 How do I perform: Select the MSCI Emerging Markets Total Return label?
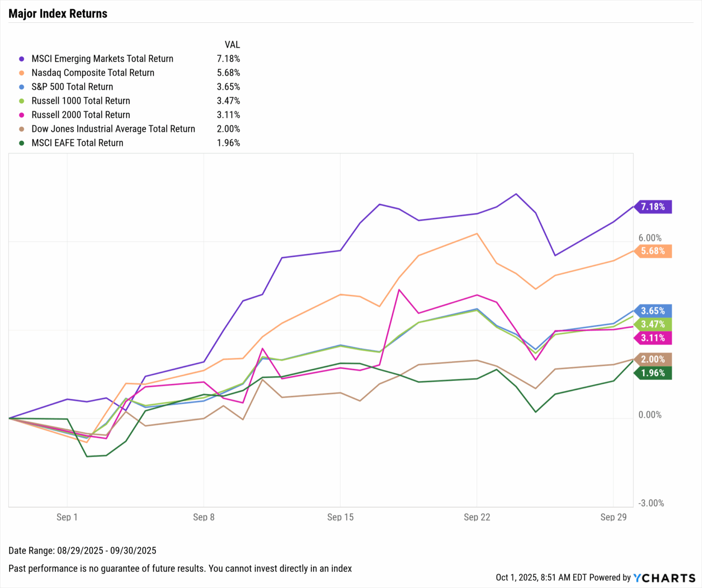click(102, 59)
